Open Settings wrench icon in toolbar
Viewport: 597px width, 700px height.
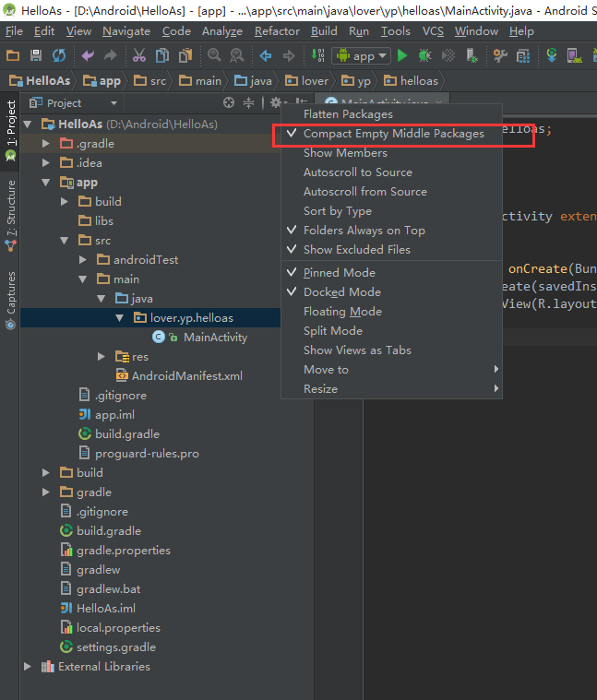tap(500, 56)
